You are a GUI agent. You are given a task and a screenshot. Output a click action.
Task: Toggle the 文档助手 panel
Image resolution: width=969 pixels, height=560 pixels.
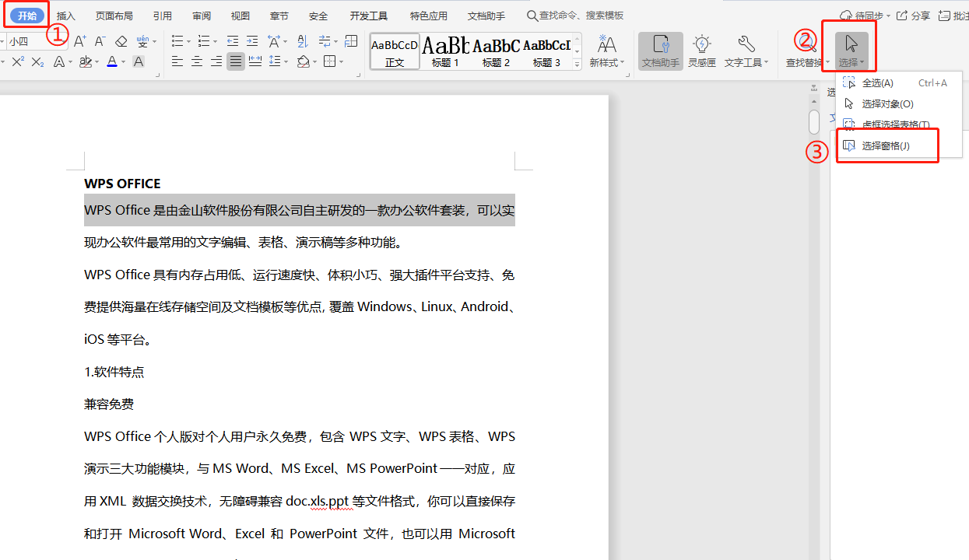click(661, 51)
